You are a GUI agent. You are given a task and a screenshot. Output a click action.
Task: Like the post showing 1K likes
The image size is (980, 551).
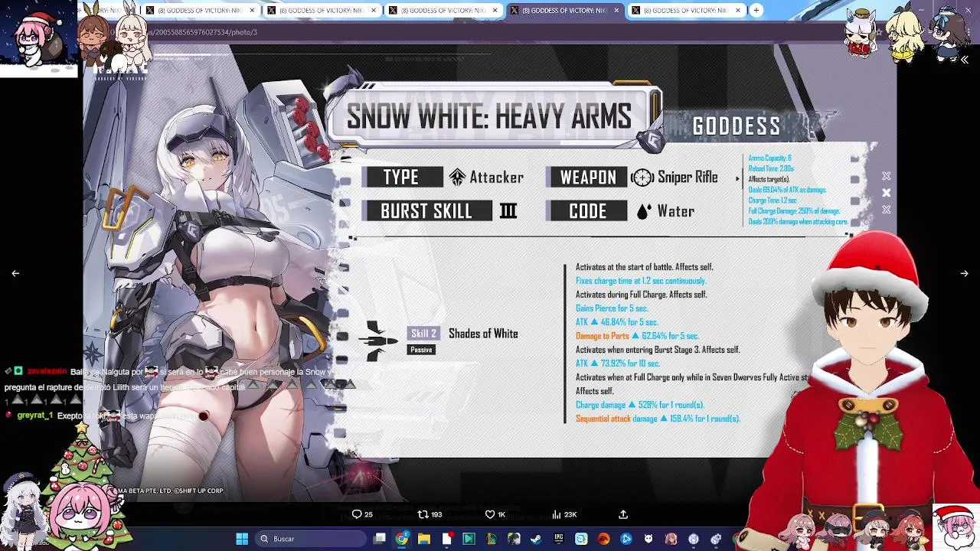pyautogui.click(x=495, y=514)
